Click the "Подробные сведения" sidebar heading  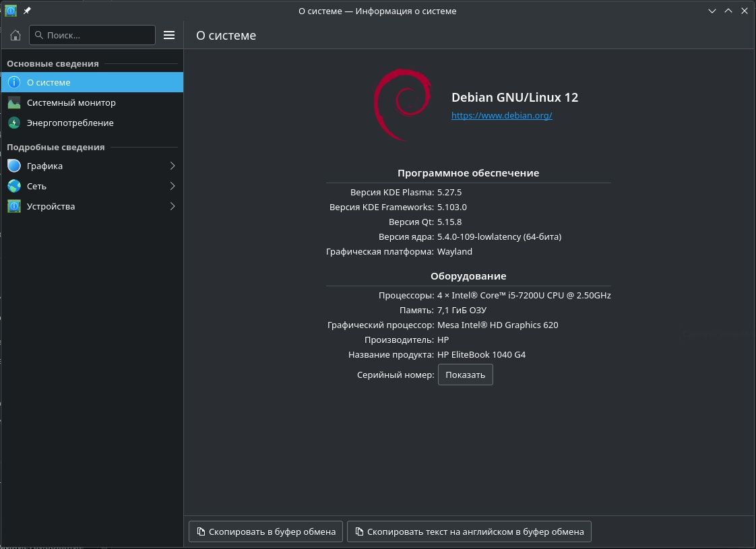coord(55,147)
